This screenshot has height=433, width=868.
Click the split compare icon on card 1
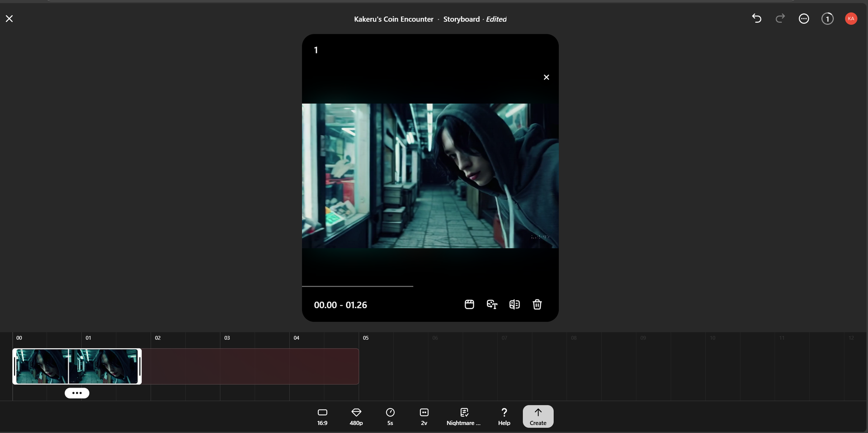(x=514, y=305)
